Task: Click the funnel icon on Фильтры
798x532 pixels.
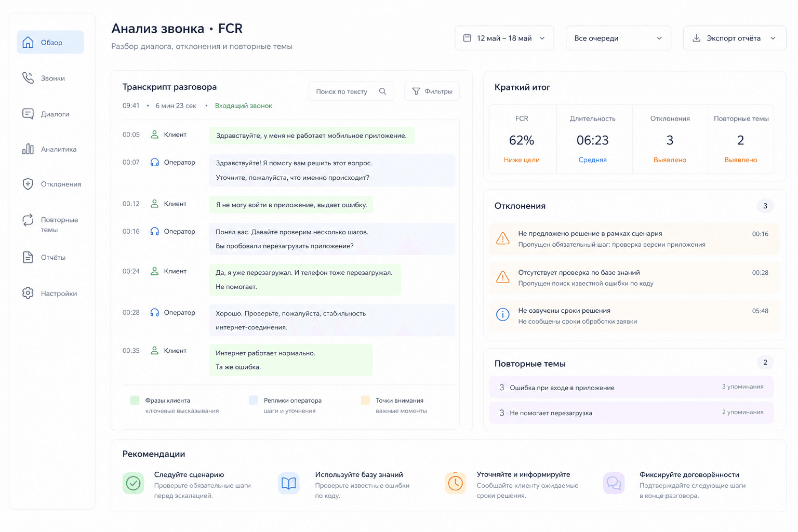Action: click(416, 91)
